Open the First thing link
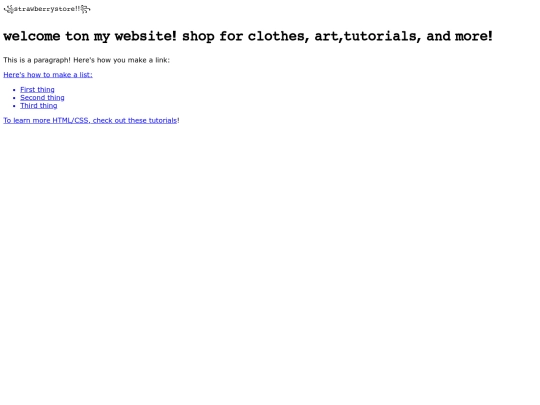 37,90
